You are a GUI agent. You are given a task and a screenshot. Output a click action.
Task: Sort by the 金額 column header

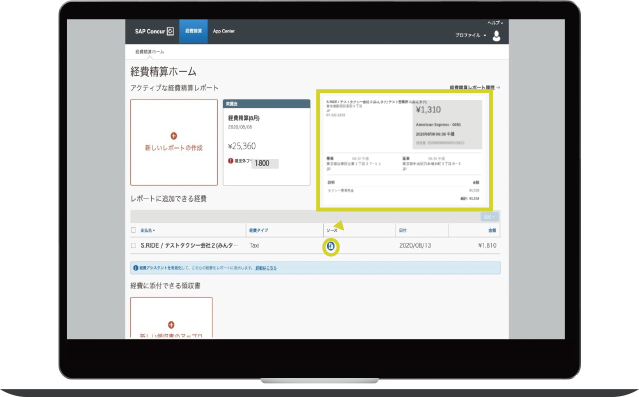pyautogui.click(x=492, y=230)
